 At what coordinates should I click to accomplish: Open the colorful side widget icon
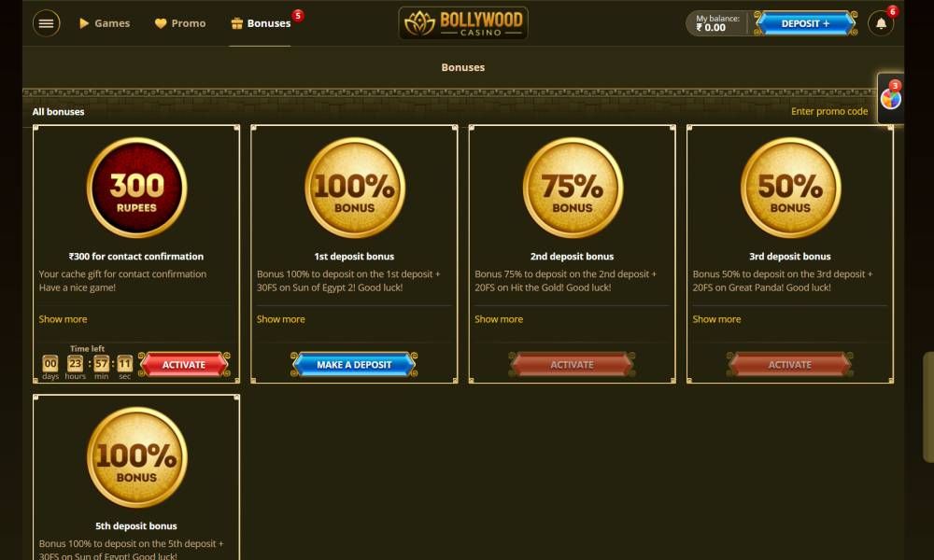[x=890, y=99]
